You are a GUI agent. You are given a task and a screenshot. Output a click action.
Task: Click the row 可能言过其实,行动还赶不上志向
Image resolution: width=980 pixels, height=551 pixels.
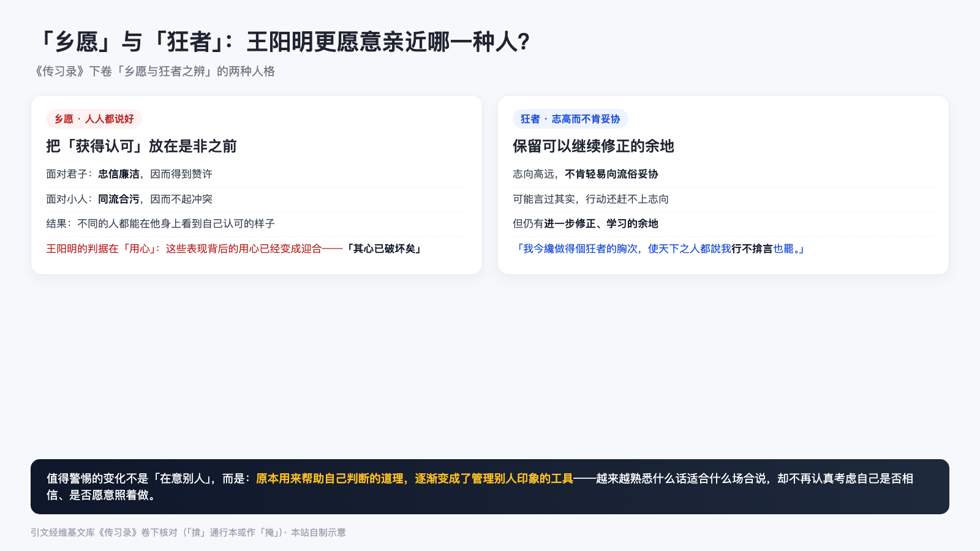click(x=723, y=199)
